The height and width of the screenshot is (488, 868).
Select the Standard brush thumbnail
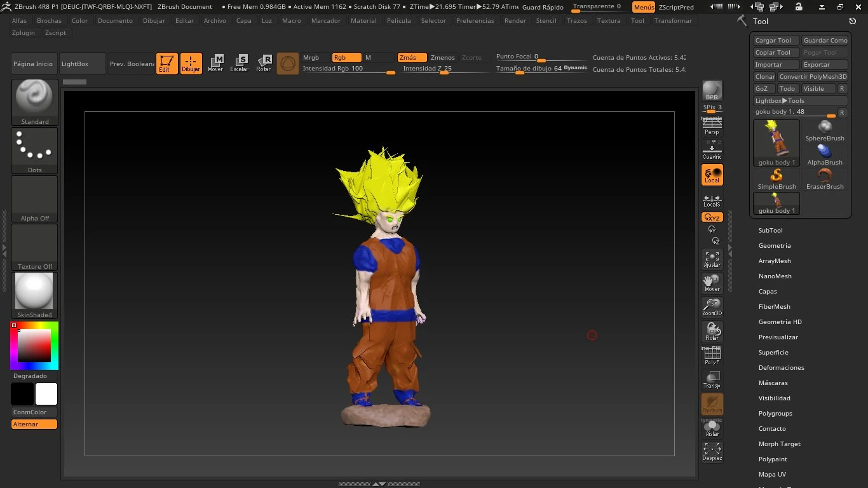34,102
